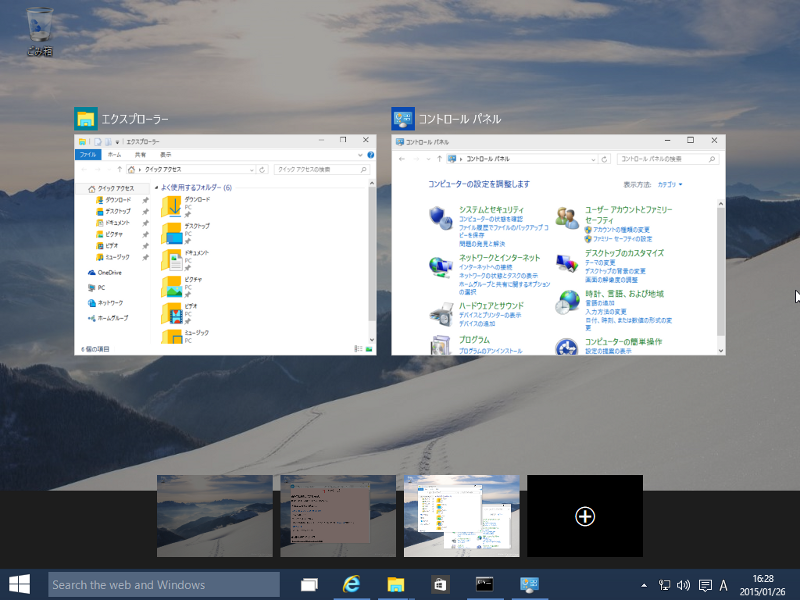This screenshot has width=800, height=600.
Task: Open the Store taskbar icon
Action: tap(440, 585)
